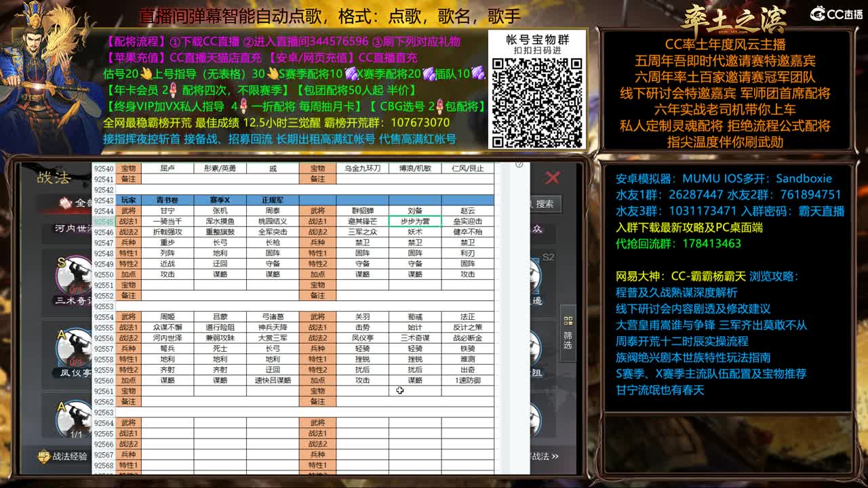Select the cell 弓诸葛

pos(273,317)
